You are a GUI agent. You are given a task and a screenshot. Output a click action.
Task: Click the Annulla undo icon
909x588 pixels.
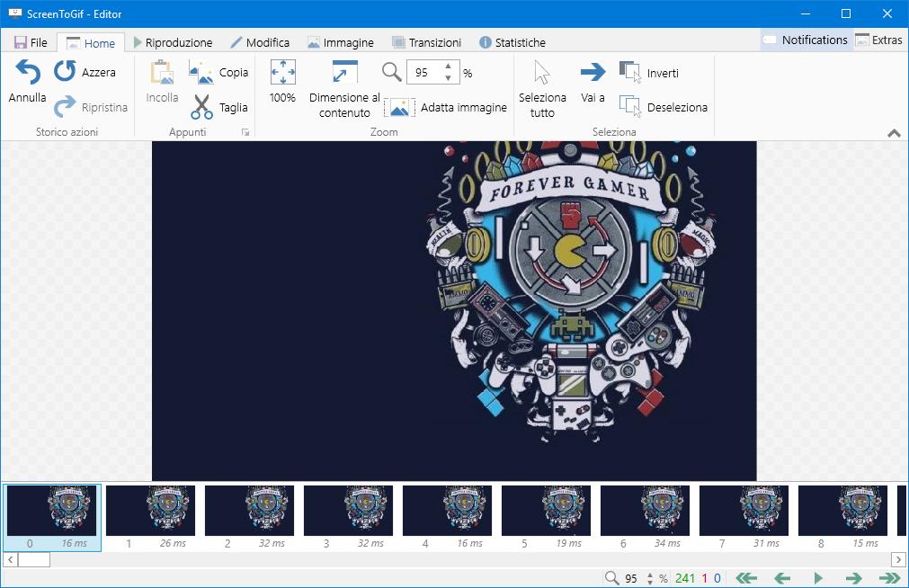click(x=27, y=73)
